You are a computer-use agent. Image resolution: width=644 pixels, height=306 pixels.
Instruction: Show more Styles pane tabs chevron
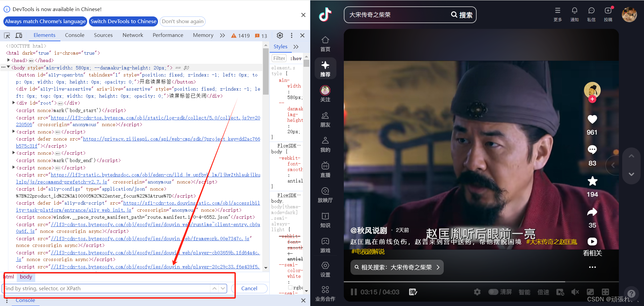pyautogui.click(x=296, y=47)
